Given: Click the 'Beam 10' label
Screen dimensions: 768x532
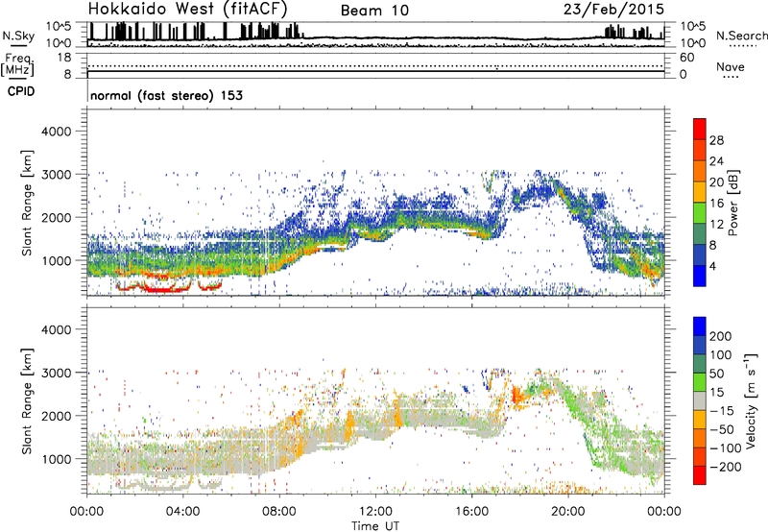Looking at the screenshot, I should (374, 11).
